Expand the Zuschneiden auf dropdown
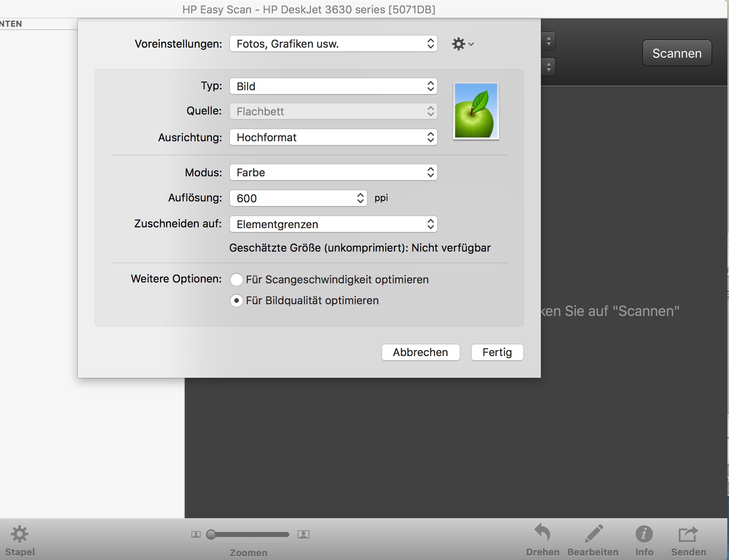This screenshot has height=560, width=729. (333, 224)
